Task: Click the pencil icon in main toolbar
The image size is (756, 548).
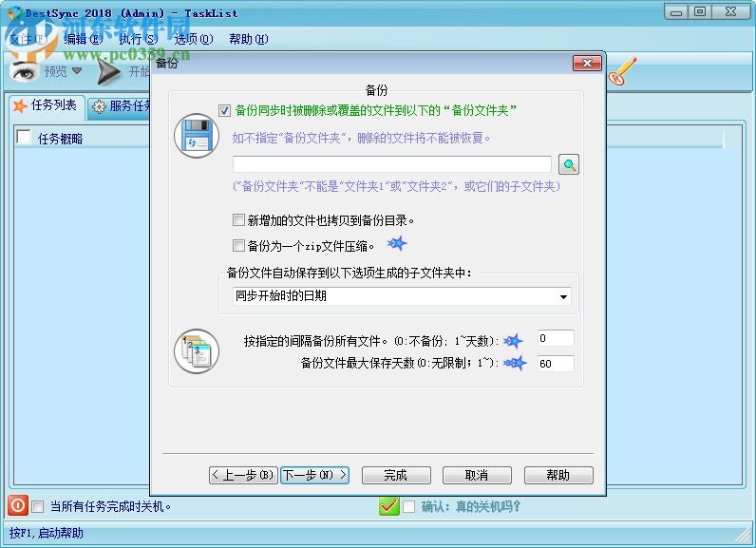Action: pyautogui.click(x=622, y=71)
